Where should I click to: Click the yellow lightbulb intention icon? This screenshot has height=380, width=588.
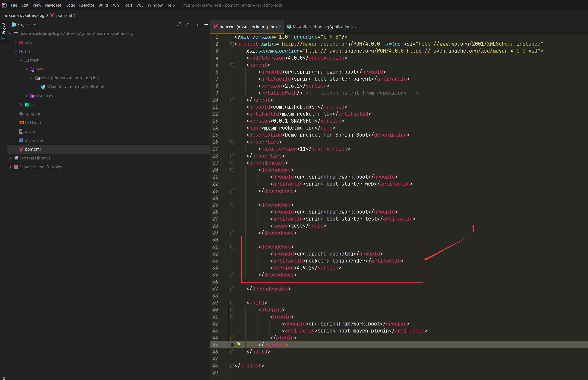(239, 344)
